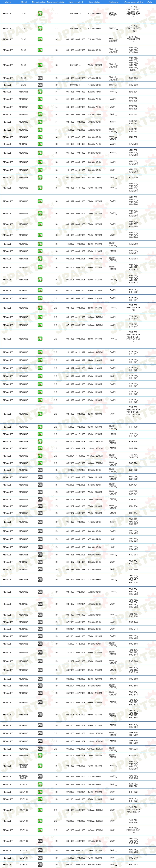Click the Moc silnika column header
The image size is (156, 868).
[x=95, y=2]
